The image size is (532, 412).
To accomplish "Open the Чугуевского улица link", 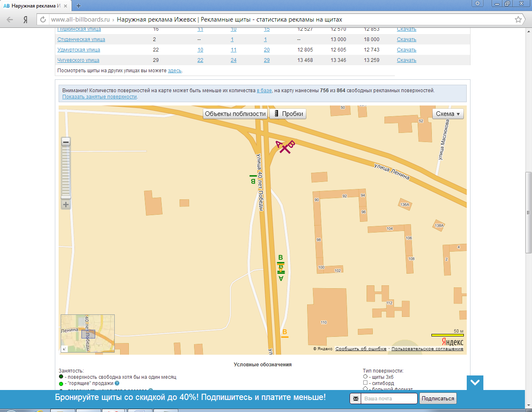I will point(78,60).
